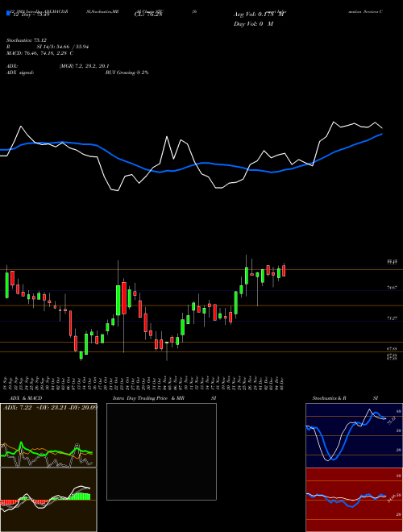This screenshot has width=403, height=532.
Task: Click the 71.27 price axis label
Action: [393, 318]
